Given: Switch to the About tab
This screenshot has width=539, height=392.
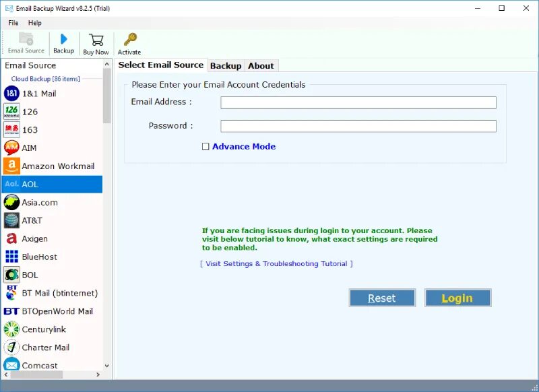Looking at the screenshot, I should click(261, 65).
